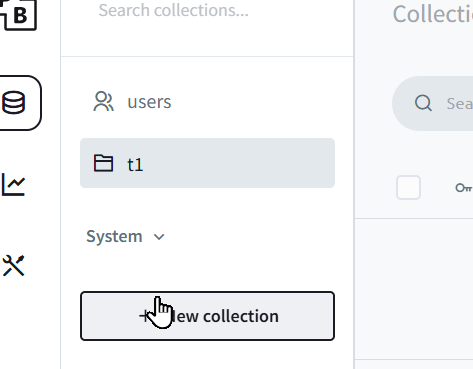
Task: Open the PocketBase logo home link
Action: click(x=18, y=14)
